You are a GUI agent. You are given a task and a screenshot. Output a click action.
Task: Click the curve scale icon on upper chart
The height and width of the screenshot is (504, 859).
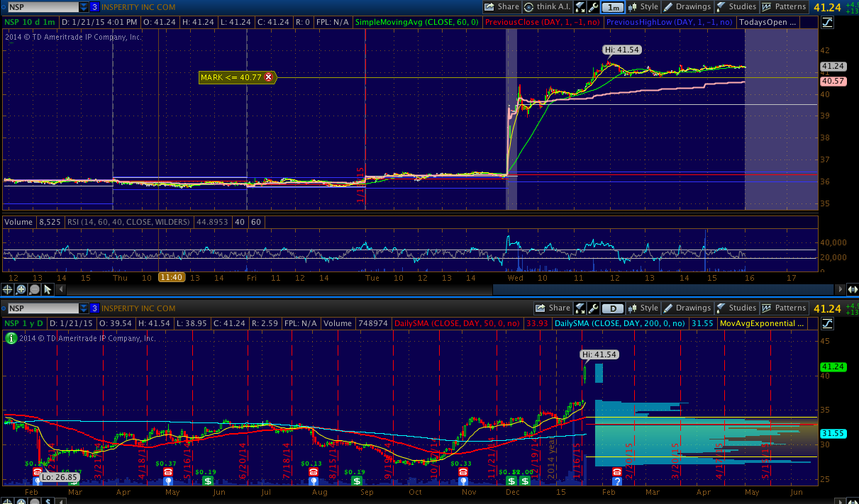827,23
